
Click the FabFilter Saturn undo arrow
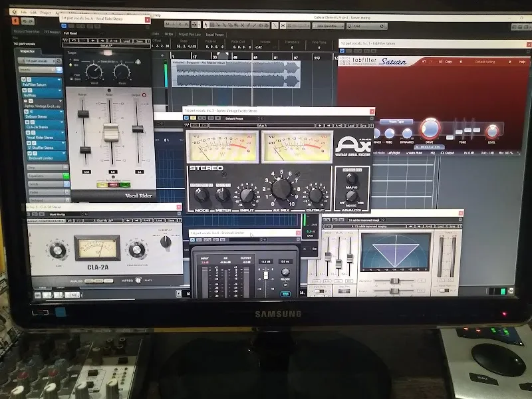click(x=424, y=61)
